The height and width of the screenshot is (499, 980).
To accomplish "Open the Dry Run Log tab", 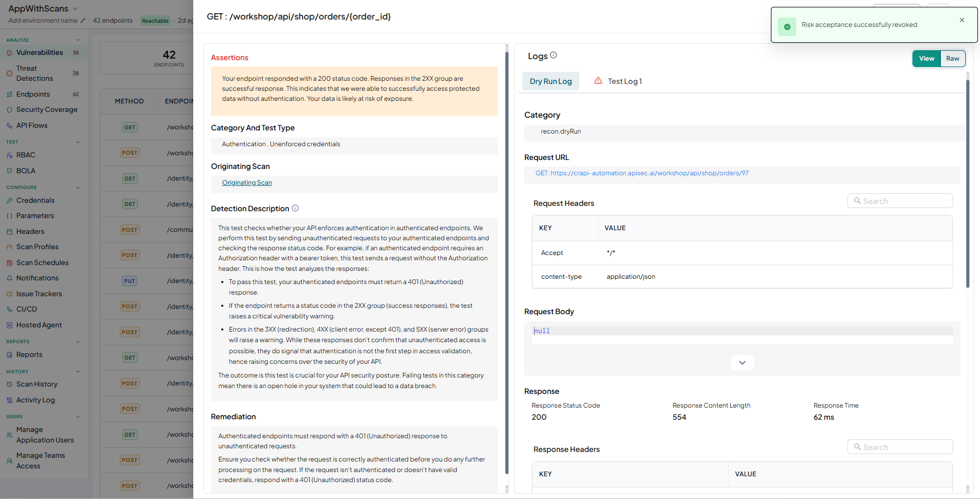I will point(551,81).
